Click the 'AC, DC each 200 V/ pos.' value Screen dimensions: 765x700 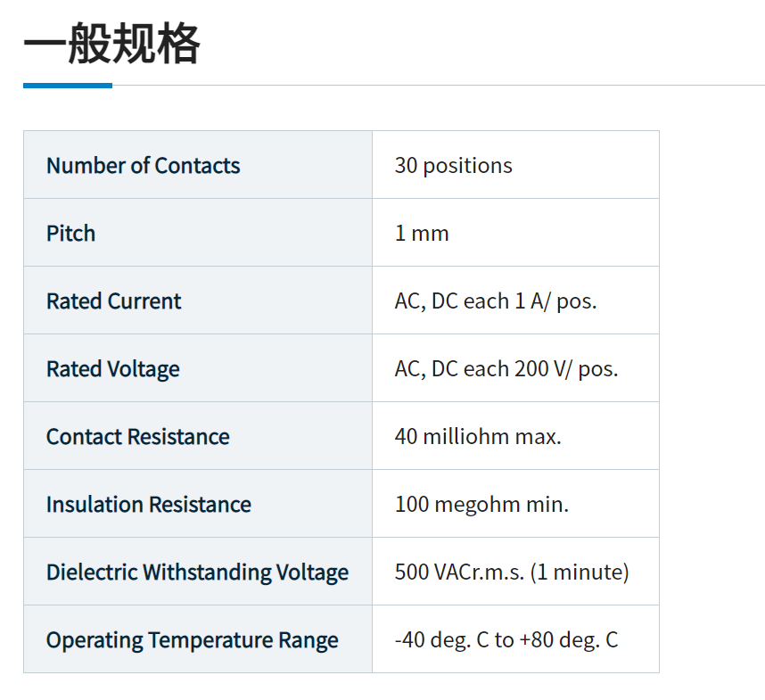pos(506,369)
